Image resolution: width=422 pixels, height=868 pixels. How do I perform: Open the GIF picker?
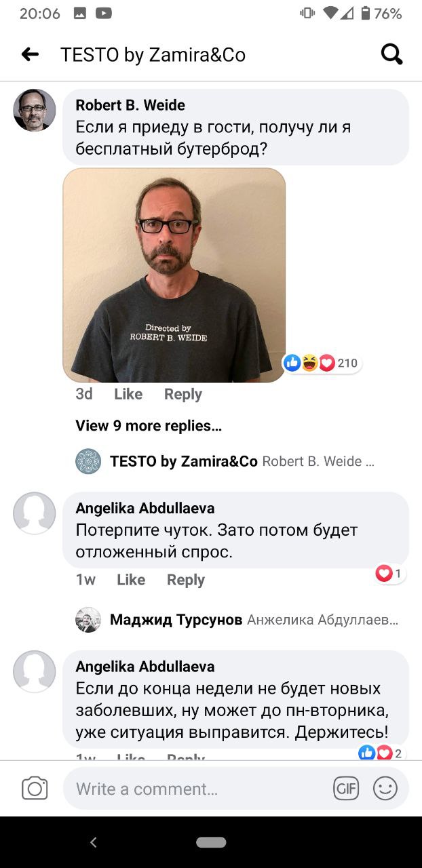pyautogui.click(x=346, y=789)
